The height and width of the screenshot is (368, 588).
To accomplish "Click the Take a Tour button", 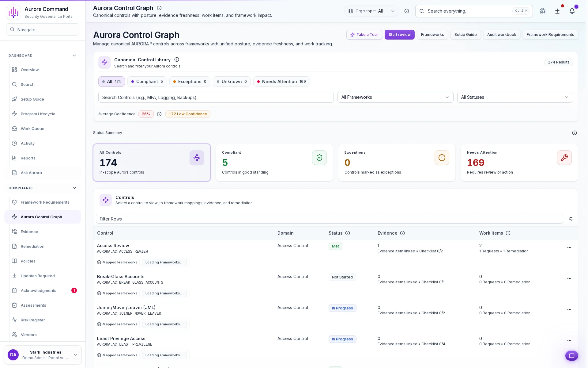I will click(x=364, y=35).
